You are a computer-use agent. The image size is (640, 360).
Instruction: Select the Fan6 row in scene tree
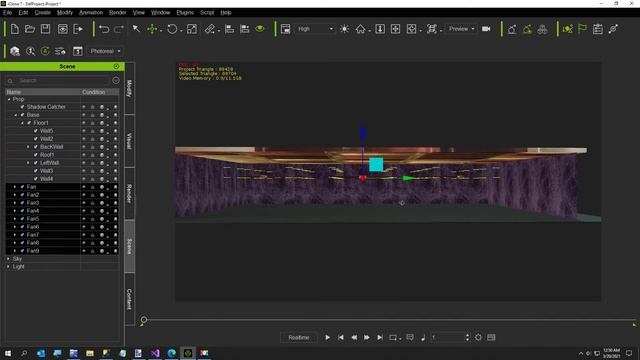pos(62,227)
